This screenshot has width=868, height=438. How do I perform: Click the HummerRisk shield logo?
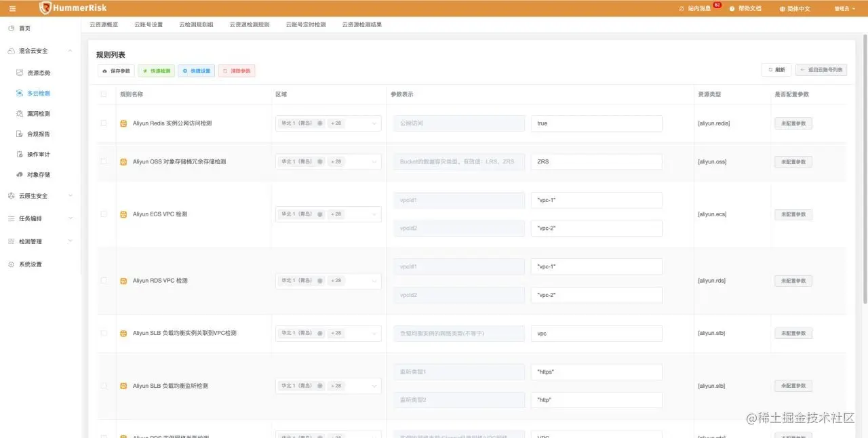[45, 8]
